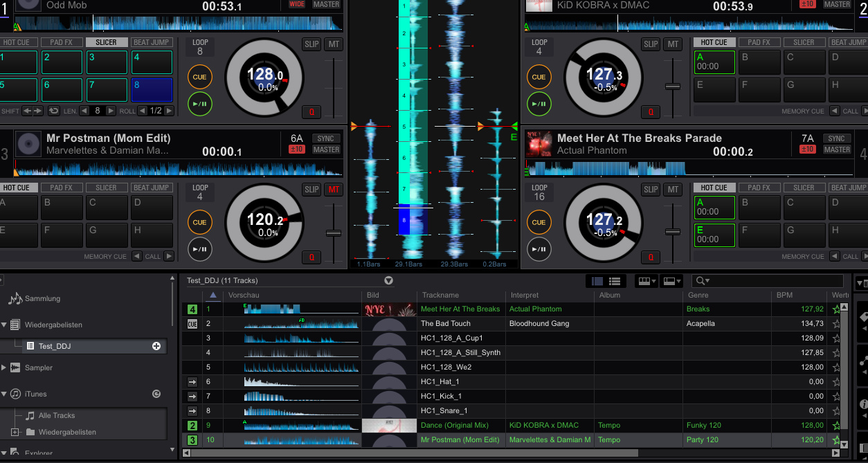This screenshot has width=868, height=463.
Task: Expand the Sampler tree node
Action: tap(4, 367)
